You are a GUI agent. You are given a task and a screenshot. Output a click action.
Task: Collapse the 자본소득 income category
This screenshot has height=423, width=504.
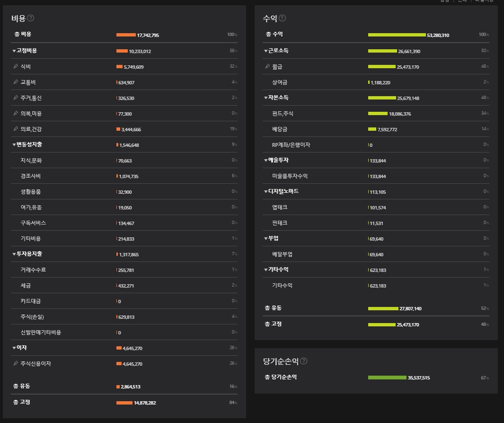point(266,98)
